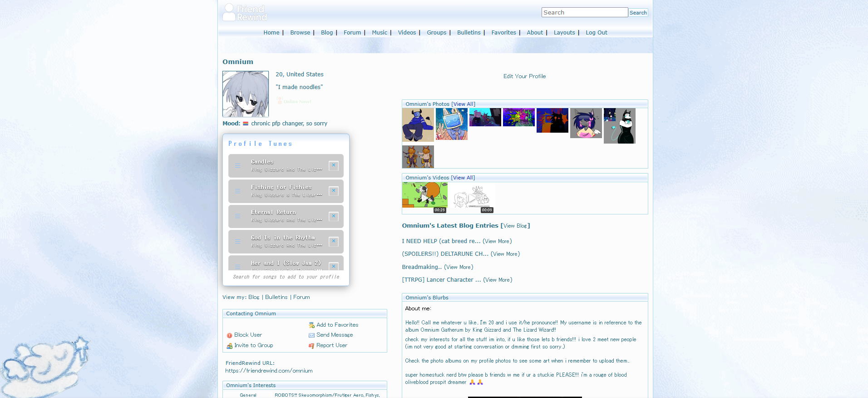This screenshot has height=398, width=868.
Task: Open the purple-haired catgirl photo
Action: pyautogui.click(x=586, y=123)
